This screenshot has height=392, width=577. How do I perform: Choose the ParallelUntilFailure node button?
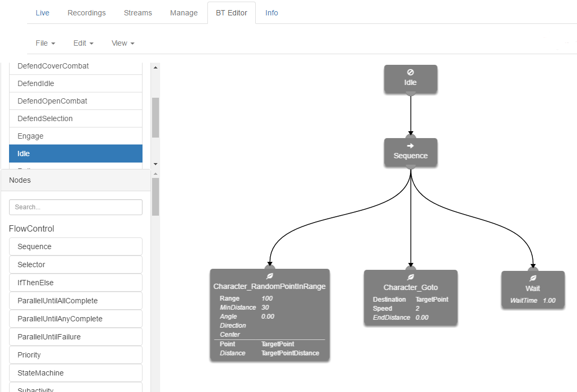(76, 337)
